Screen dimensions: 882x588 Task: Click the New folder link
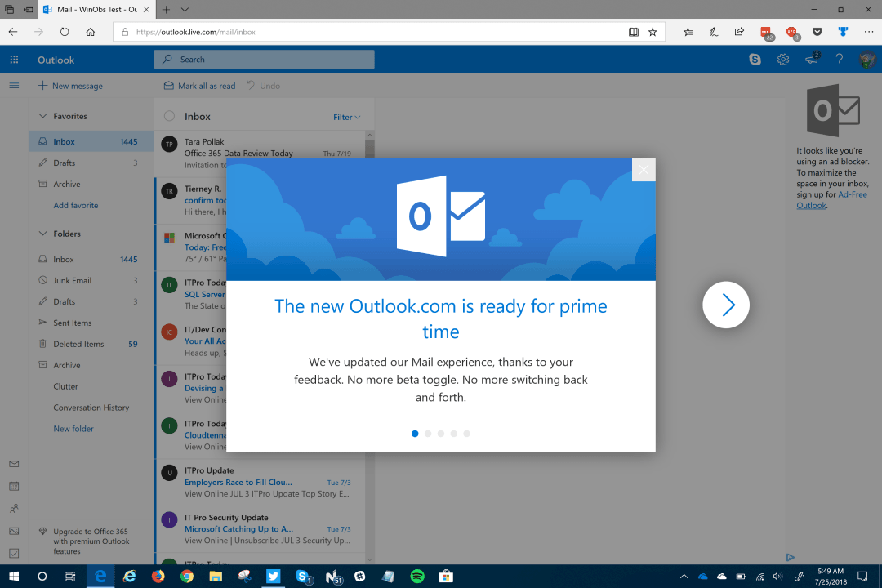tap(73, 429)
